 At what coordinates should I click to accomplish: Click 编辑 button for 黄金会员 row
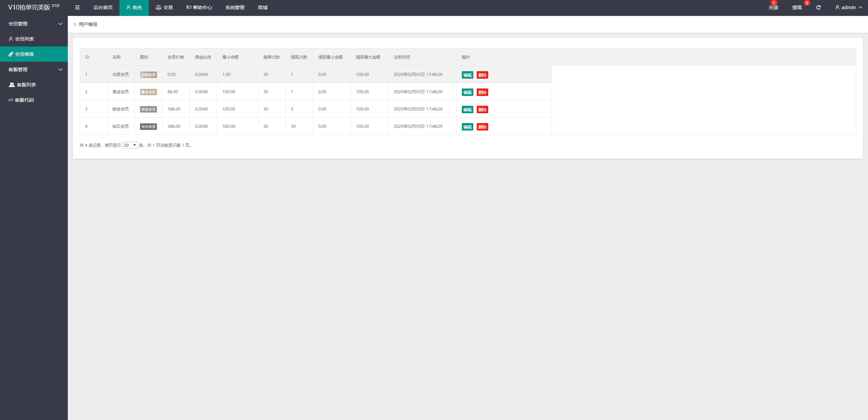coord(467,93)
